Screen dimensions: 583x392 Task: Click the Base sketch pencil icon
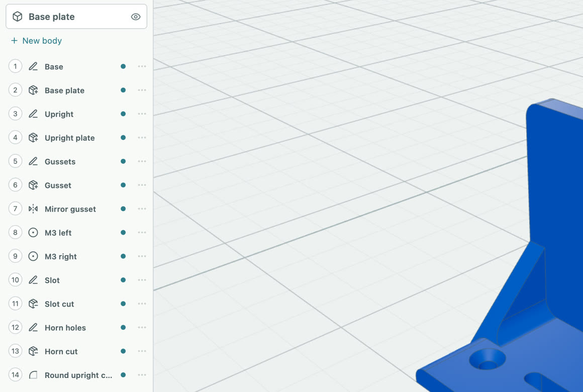33,66
